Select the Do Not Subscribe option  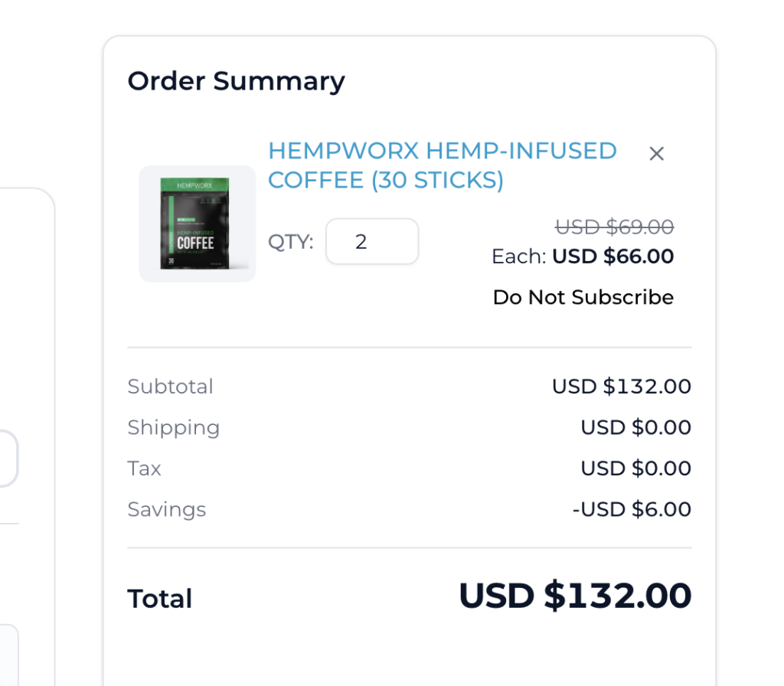click(x=583, y=297)
